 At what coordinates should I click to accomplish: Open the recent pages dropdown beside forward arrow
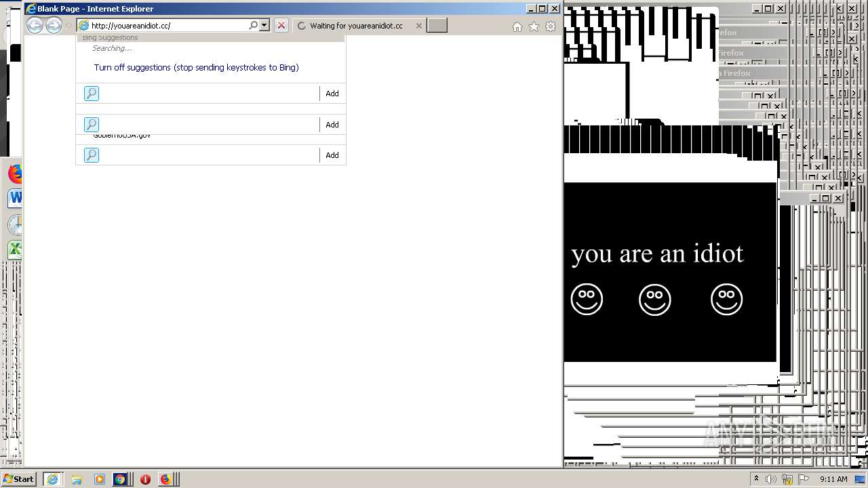(x=68, y=26)
